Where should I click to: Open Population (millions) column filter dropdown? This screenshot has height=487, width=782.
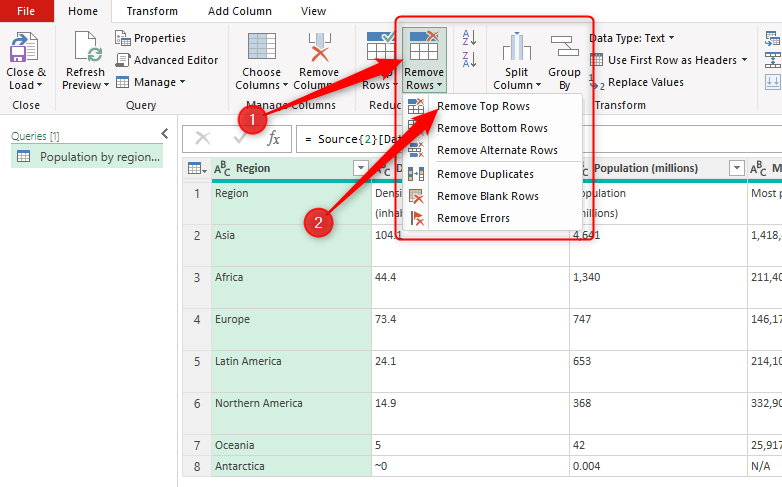(x=737, y=168)
